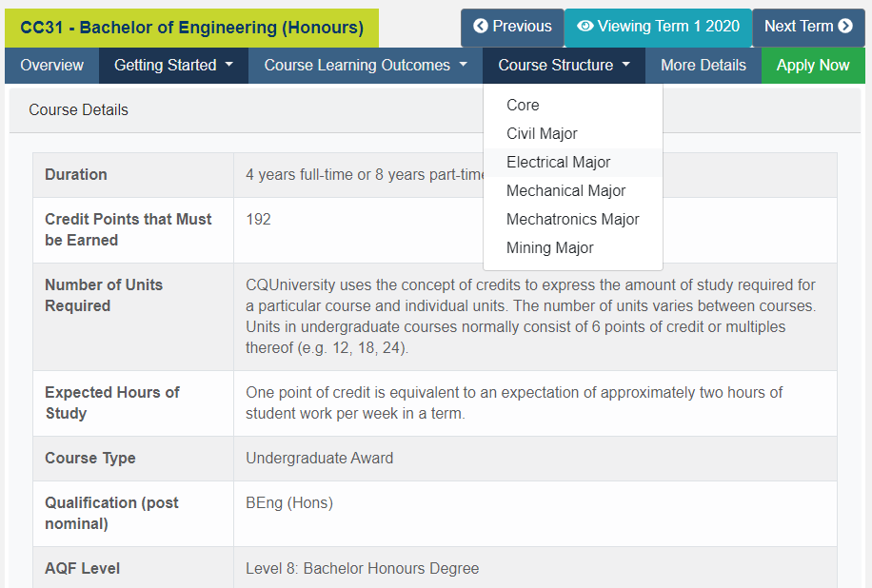Select the Electrical Major option
This screenshot has width=872, height=588.
558,163
